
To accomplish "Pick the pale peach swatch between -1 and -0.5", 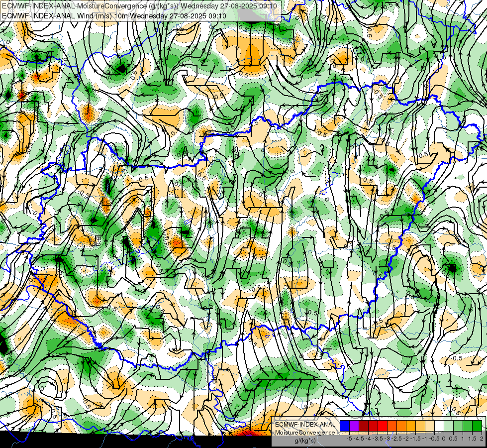I will pos(430,426).
